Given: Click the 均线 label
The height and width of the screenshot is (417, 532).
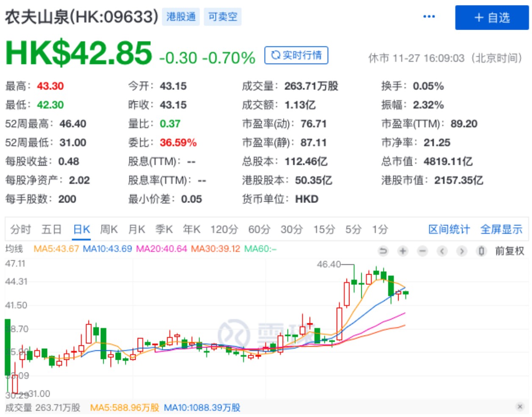Looking at the screenshot, I should point(14,249).
